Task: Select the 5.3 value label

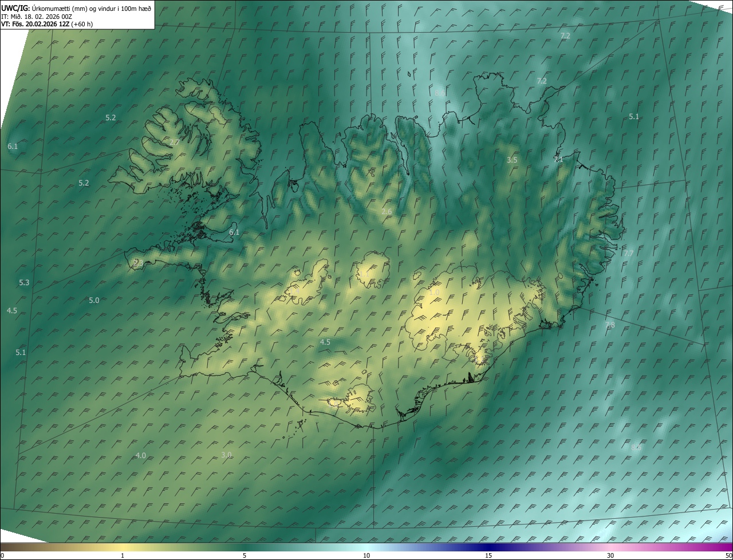Action: click(x=24, y=282)
